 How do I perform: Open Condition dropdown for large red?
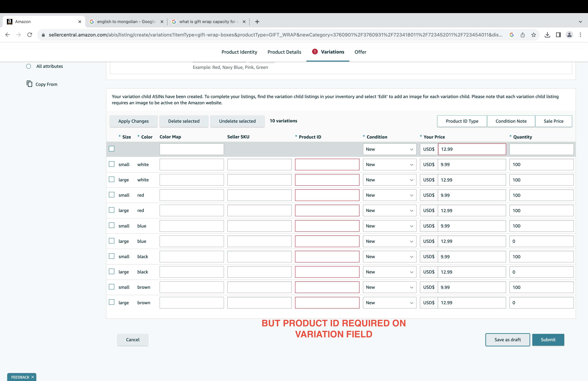click(389, 210)
